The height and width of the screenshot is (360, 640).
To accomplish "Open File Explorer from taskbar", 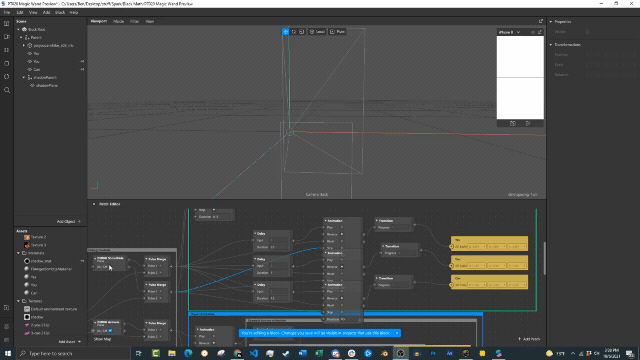I will pyautogui.click(x=172, y=353).
